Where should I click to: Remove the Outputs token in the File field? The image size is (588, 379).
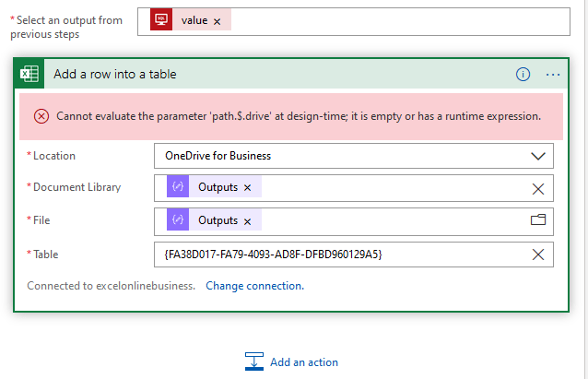pyautogui.click(x=247, y=221)
